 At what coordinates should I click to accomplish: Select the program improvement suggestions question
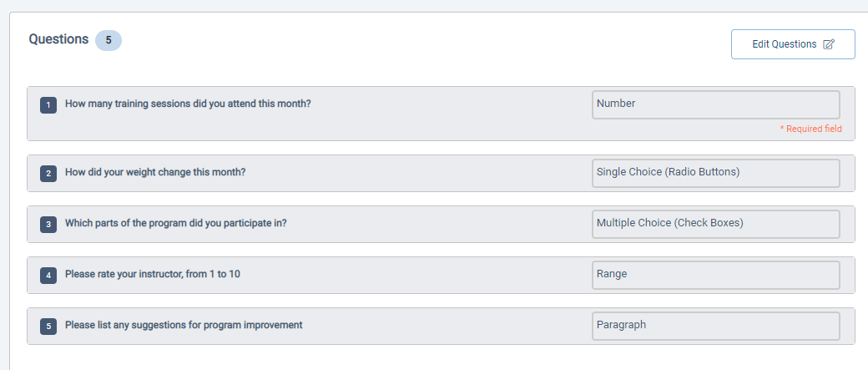point(184,326)
